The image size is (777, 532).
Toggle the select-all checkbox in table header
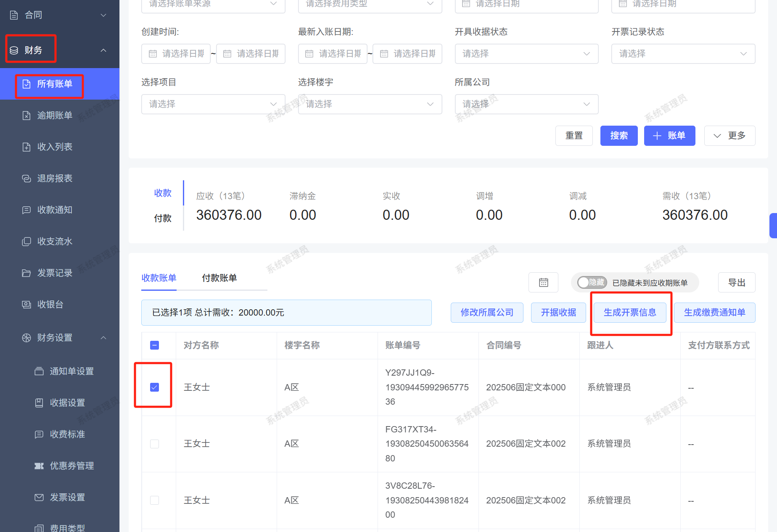154,345
